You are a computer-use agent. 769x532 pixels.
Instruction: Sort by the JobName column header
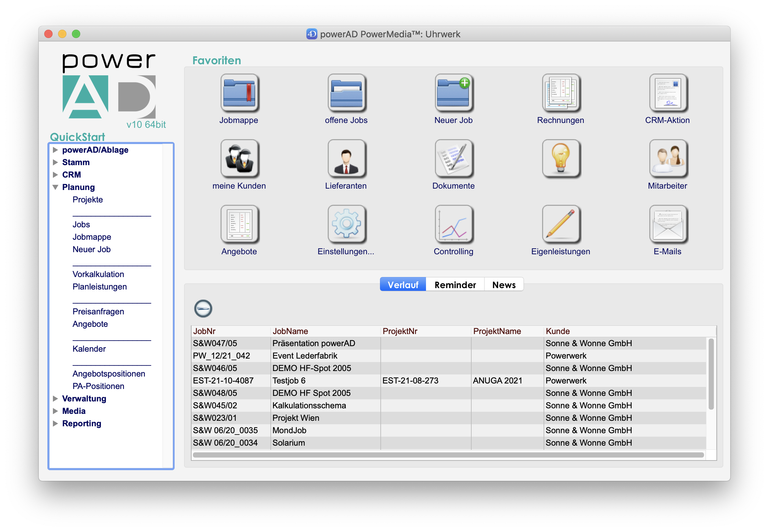click(x=325, y=331)
